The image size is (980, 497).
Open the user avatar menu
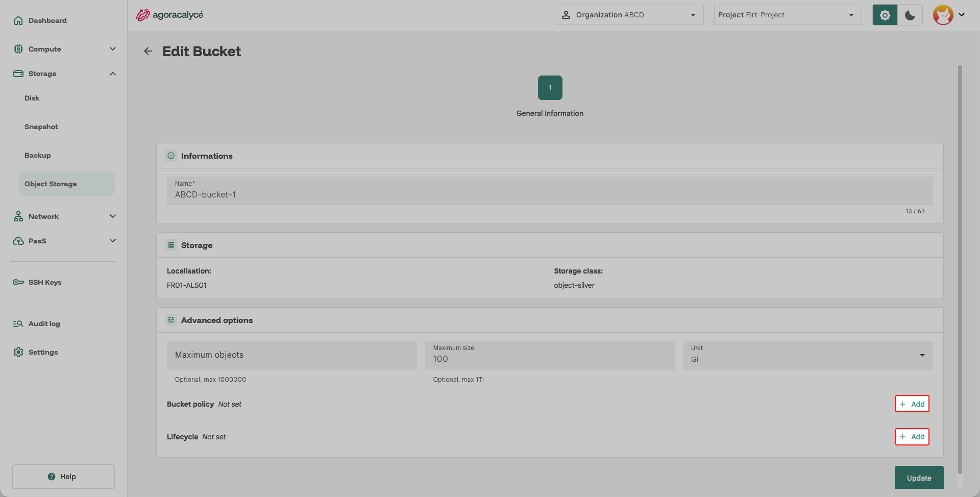(x=949, y=15)
